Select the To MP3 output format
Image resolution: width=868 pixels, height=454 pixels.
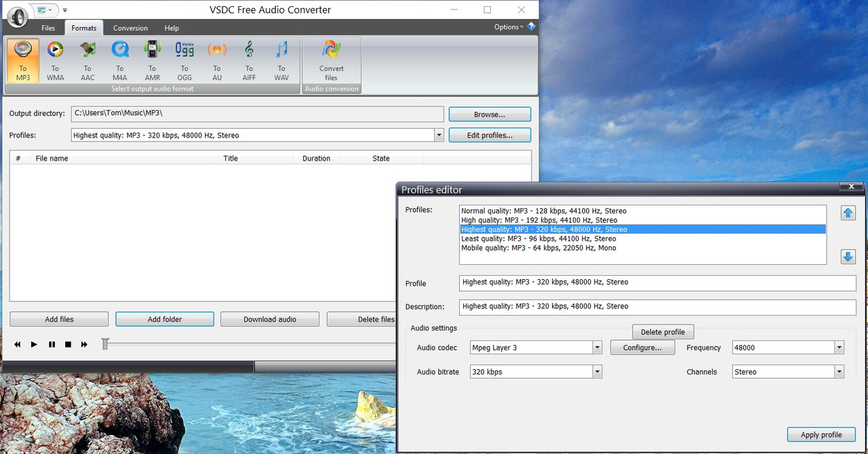click(x=23, y=60)
